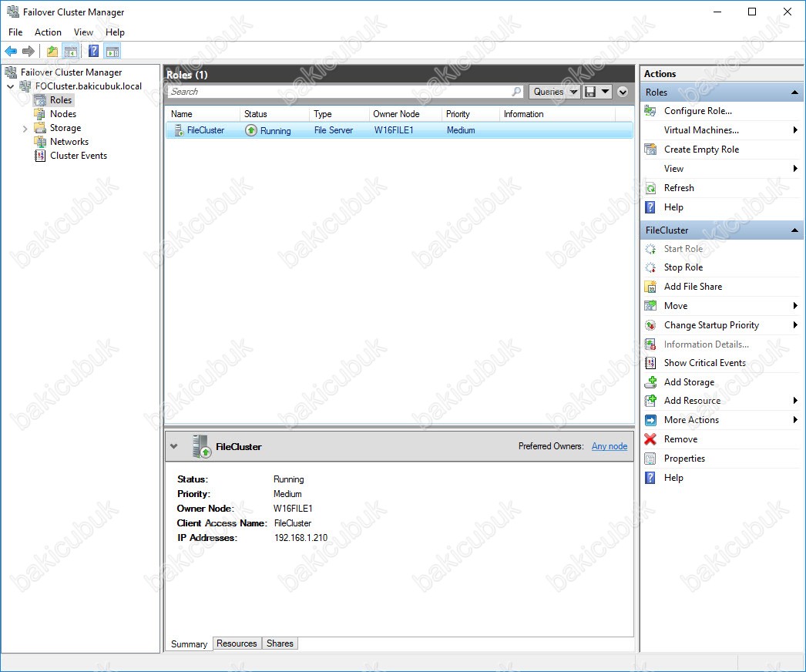Click Help under the Roles actions

(x=673, y=207)
